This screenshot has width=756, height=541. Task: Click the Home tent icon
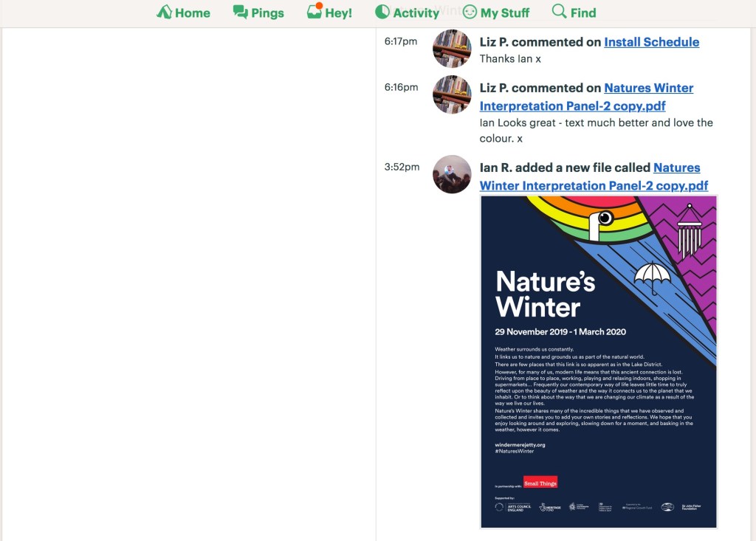[164, 12]
